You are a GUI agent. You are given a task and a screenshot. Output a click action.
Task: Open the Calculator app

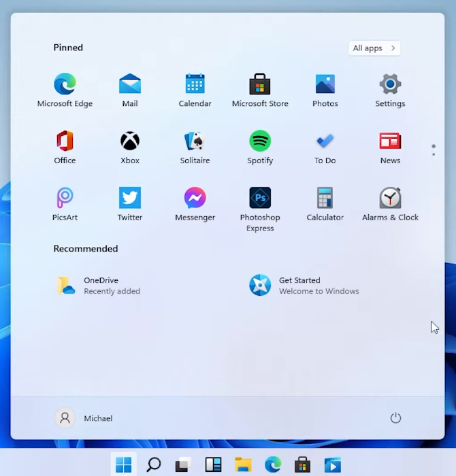[325, 204]
